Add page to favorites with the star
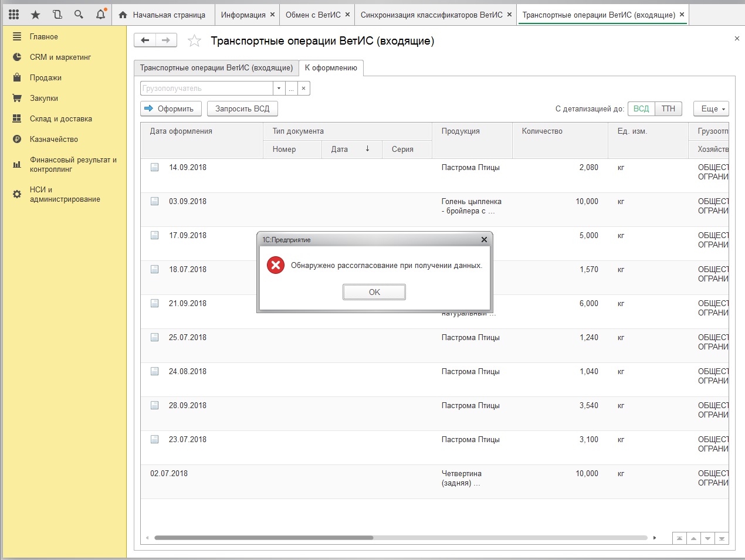Screen dimensions: 745x560 (x=194, y=41)
